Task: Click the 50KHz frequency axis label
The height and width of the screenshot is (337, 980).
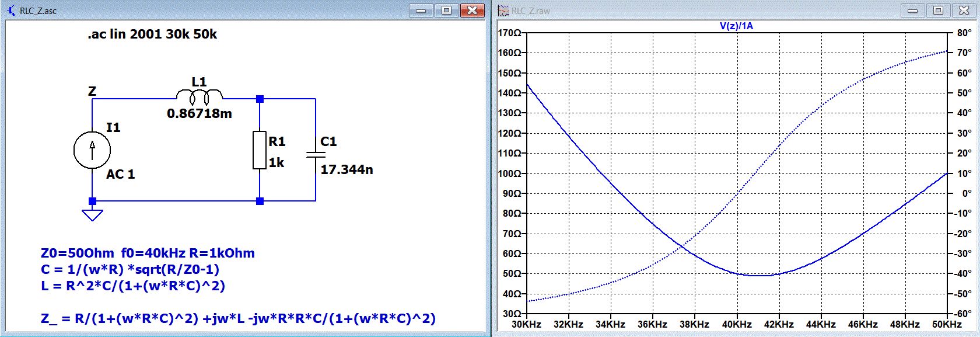Action: [x=947, y=324]
